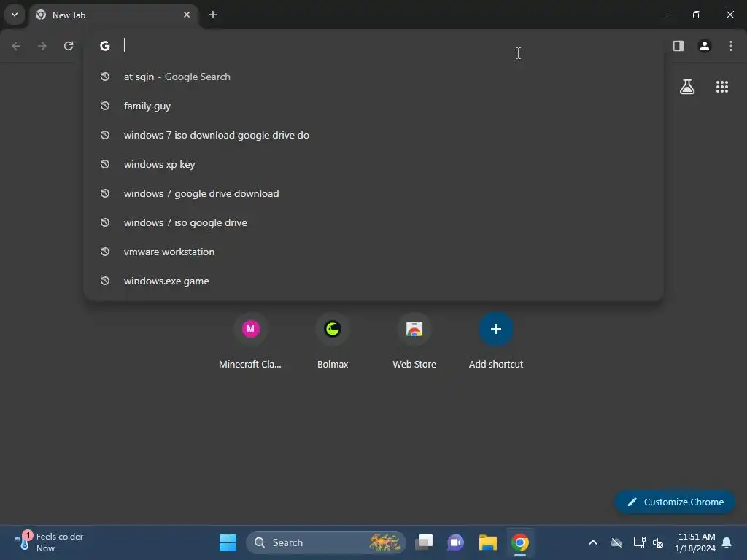The image size is (747, 560).
Task: Go back with the back arrow
Action: coord(16,46)
